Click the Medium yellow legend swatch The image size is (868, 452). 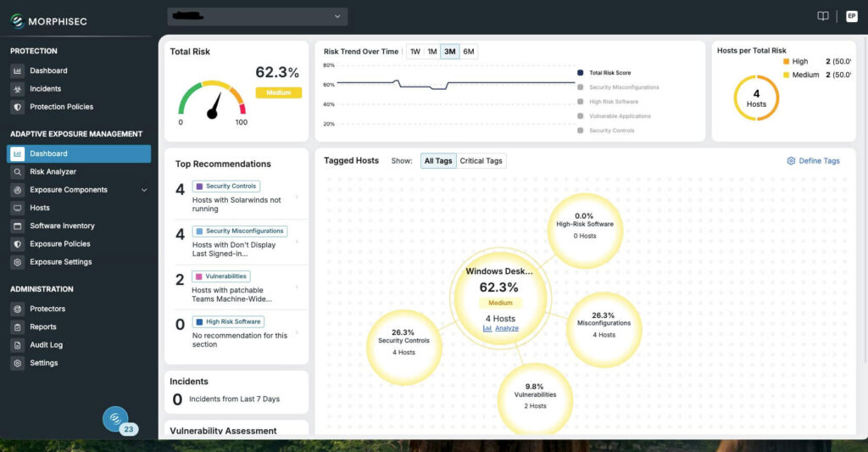(786, 75)
